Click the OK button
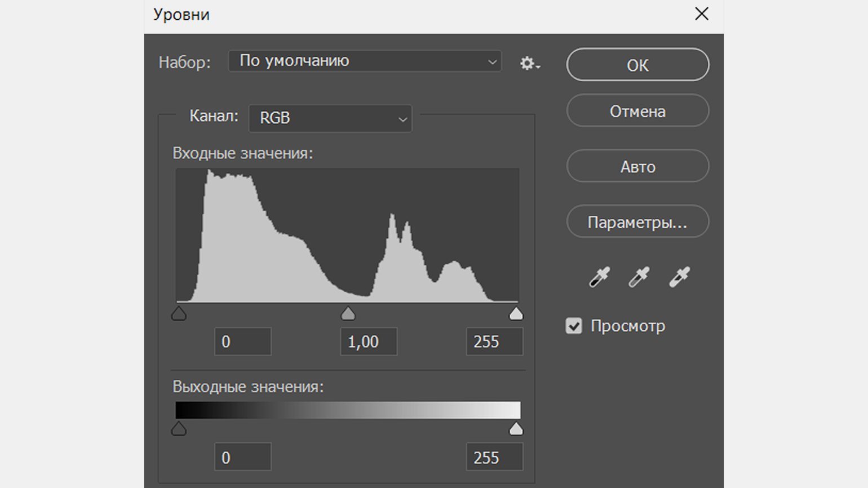This screenshot has width=868, height=488. 637,65
